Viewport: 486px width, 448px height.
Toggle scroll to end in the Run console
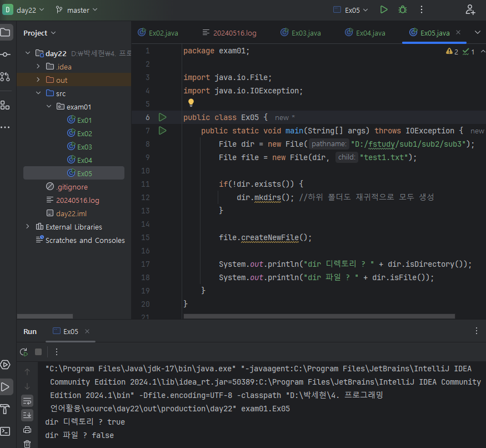click(x=27, y=415)
